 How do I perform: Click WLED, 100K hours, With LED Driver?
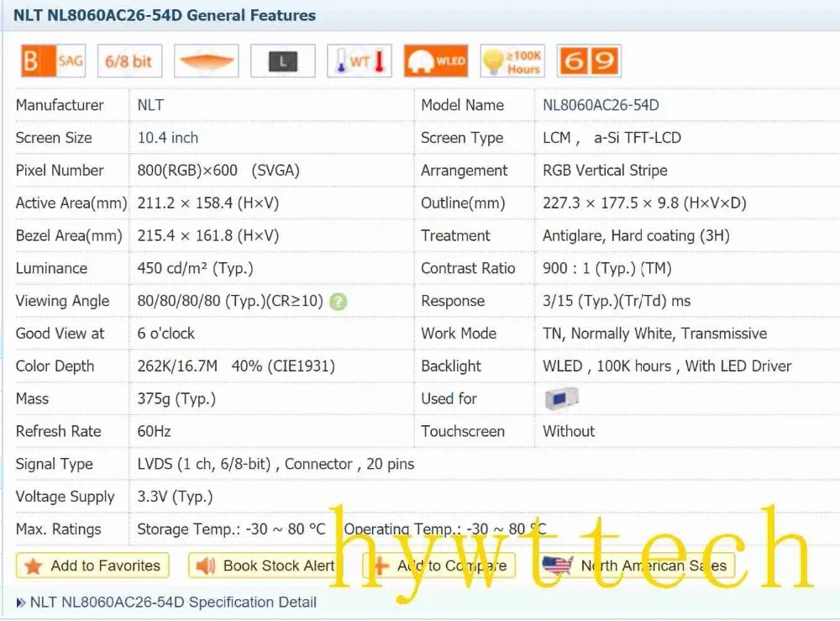667,366
